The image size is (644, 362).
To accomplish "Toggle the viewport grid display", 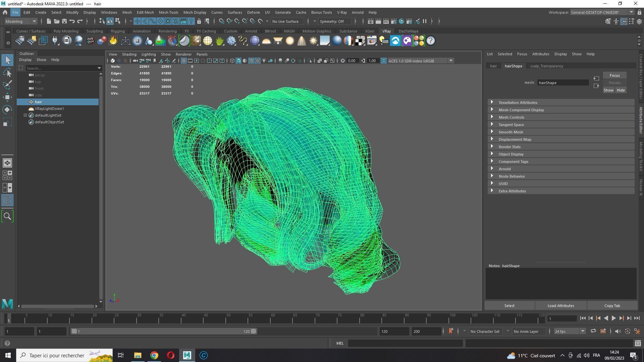I will pos(183,61).
